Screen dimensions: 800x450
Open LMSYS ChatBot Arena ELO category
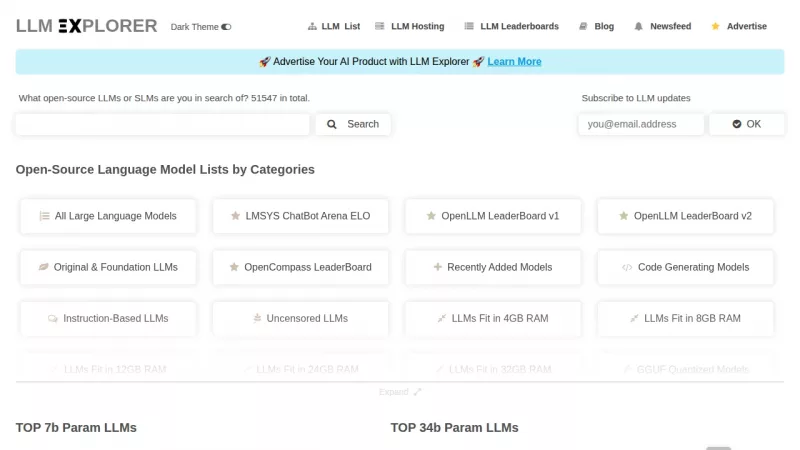click(x=301, y=216)
